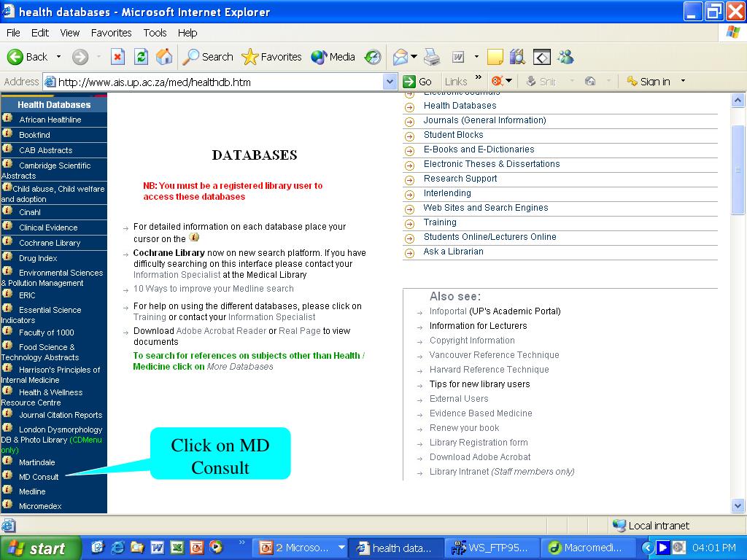747x560 pixels.
Task: Open the Search pane in toolbar
Action: [x=208, y=57]
